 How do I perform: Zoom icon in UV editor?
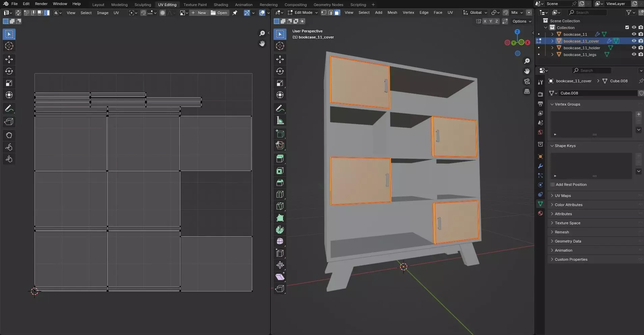[x=262, y=33]
